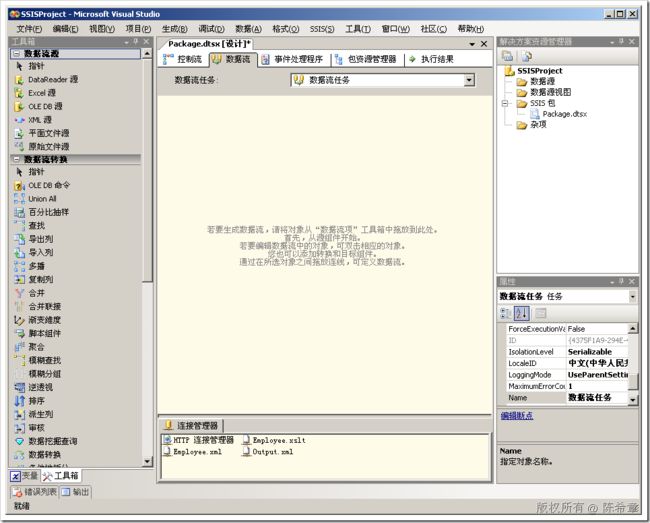Show the 输出 tab
The height and width of the screenshot is (523, 650).
pos(75,492)
